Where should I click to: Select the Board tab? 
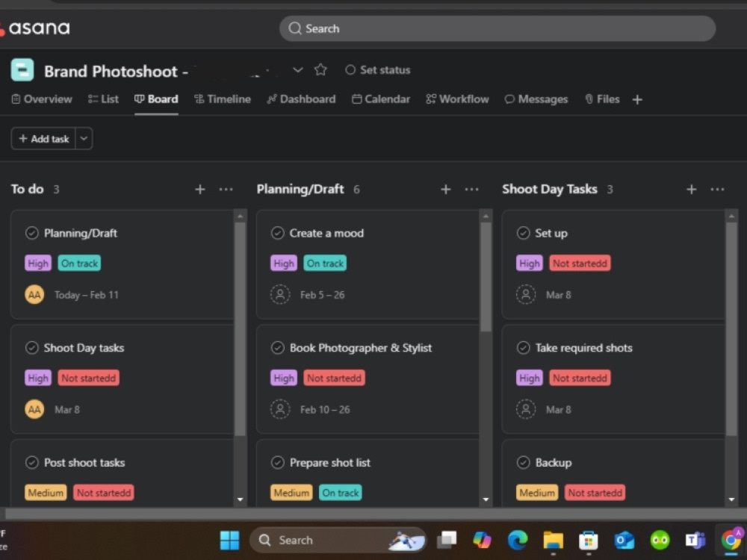(156, 99)
